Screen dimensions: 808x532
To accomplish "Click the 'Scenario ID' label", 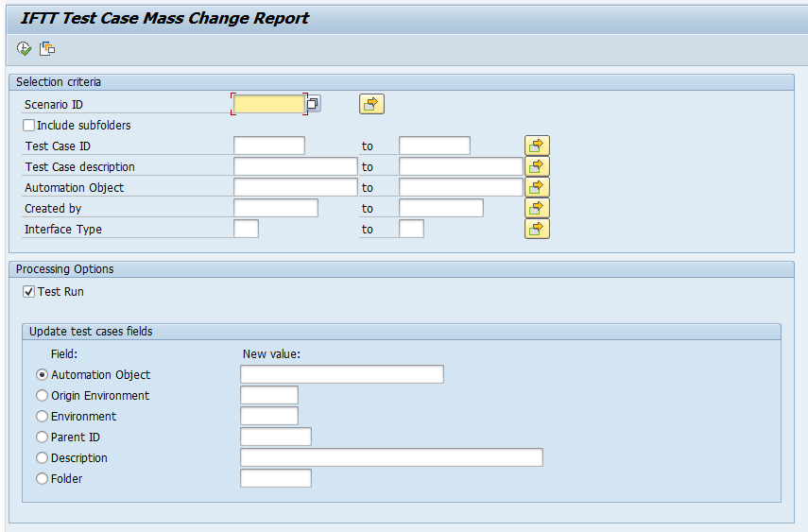I will (54, 105).
